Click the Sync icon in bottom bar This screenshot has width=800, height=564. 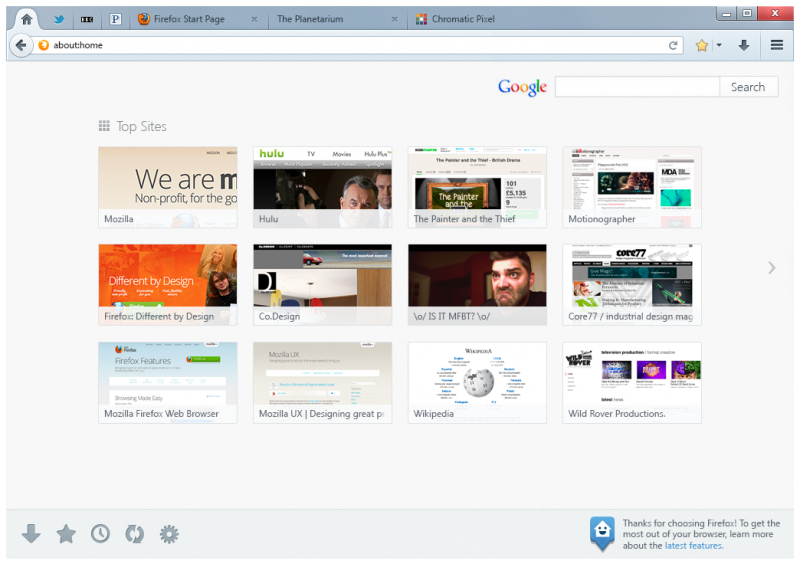click(x=135, y=534)
